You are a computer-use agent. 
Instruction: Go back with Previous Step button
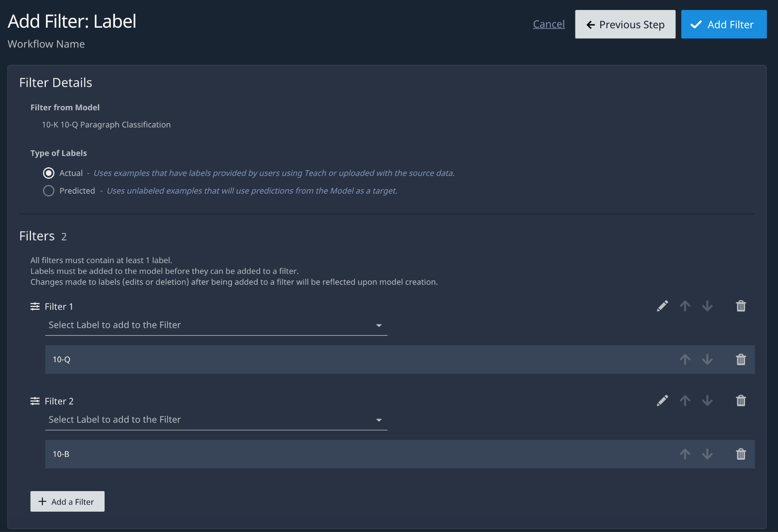click(x=625, y=24)
